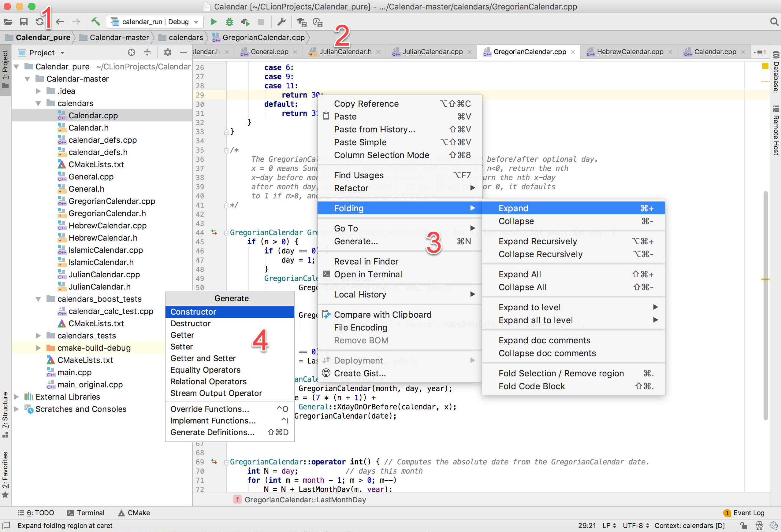Image resolution: width=781 pixels, height=532 pixels.
Task: Collapse the calendars folder
Action: pos(38,103)
